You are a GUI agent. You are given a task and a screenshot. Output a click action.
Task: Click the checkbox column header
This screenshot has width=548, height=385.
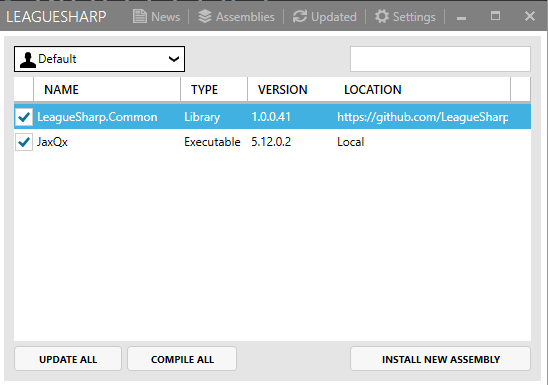24,89
